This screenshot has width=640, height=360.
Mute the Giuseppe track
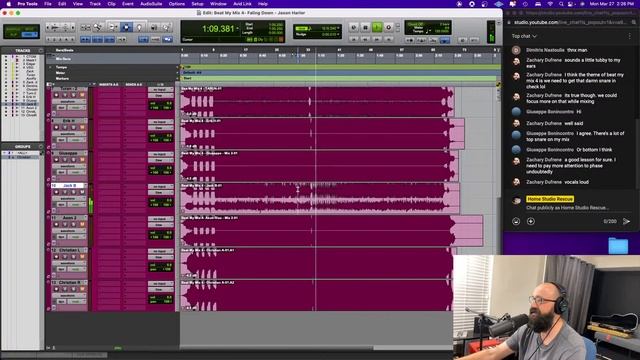pos(82,160)
